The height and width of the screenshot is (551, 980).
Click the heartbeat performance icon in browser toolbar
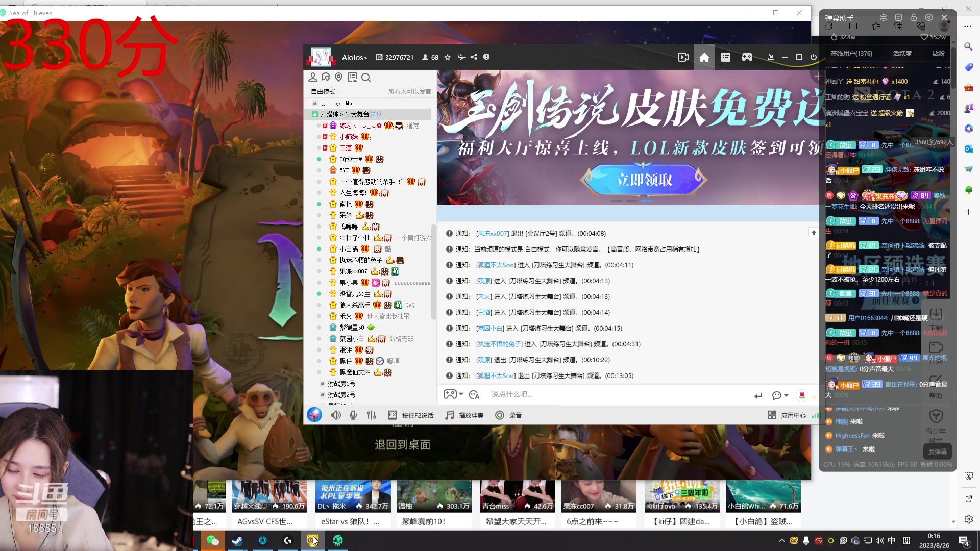point(921,26)
